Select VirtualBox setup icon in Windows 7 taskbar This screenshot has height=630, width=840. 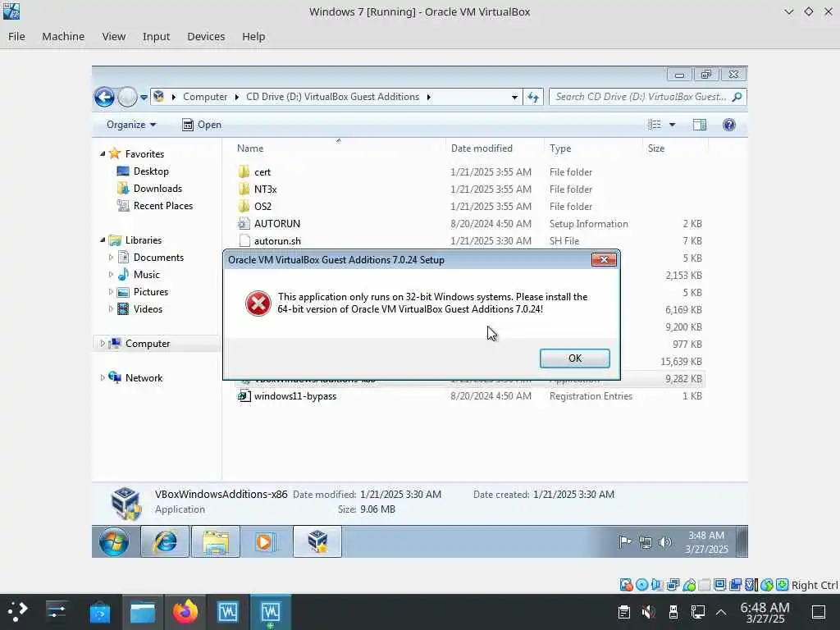(317, 541)
